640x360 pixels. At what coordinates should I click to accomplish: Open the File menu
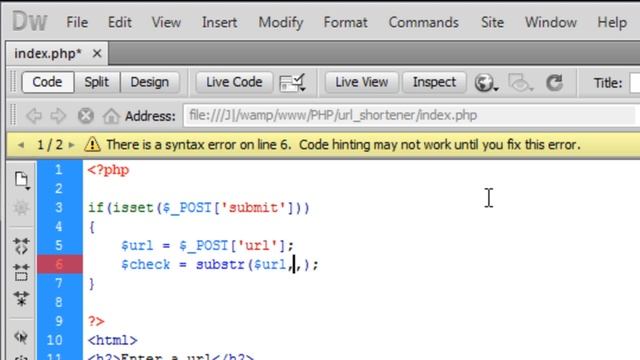click(77, 22)
